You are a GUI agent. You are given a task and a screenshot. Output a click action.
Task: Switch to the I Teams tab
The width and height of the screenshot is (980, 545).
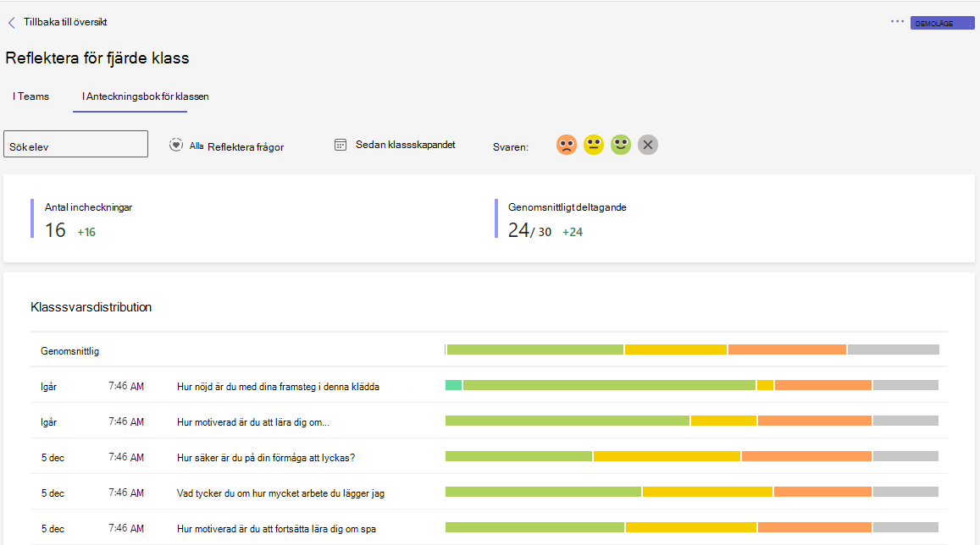(x=30, y=96)
